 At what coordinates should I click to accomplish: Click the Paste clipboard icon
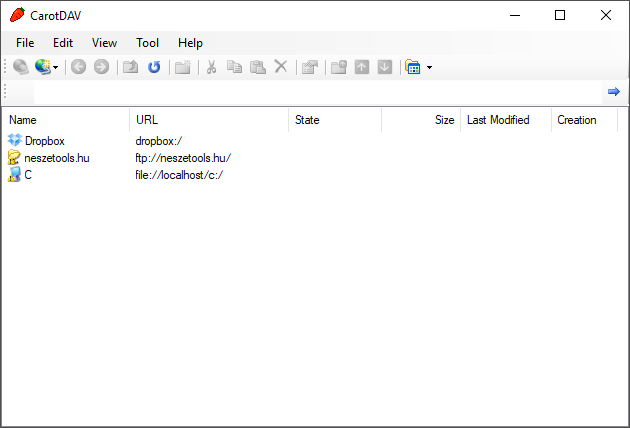coord(257,67)
